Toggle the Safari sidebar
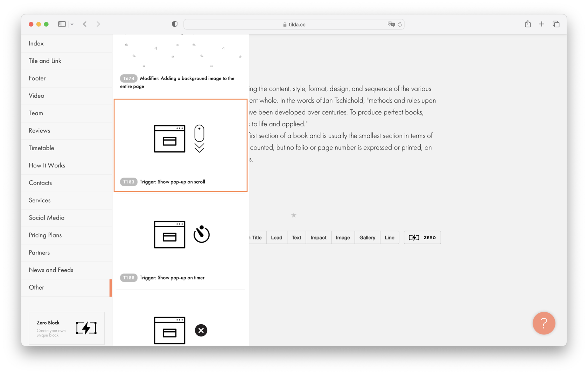This screenshot has width=588, height=374. click(62, 24)
